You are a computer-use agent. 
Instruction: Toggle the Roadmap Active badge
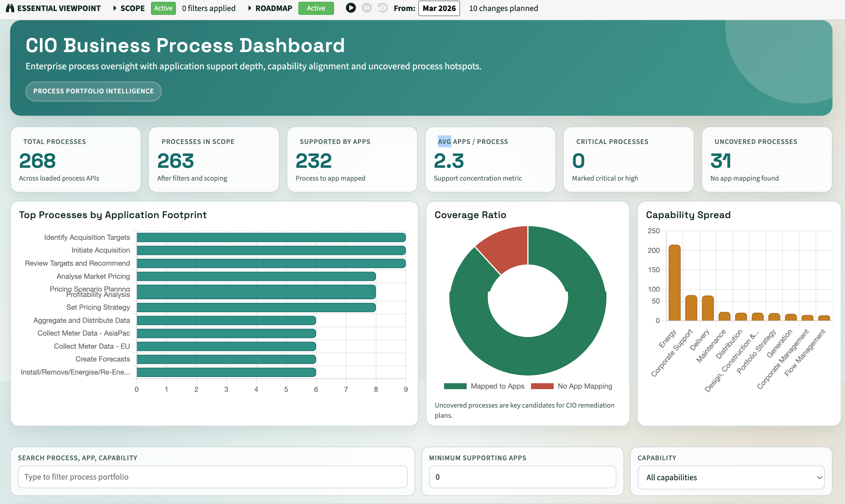pos(316,8)
